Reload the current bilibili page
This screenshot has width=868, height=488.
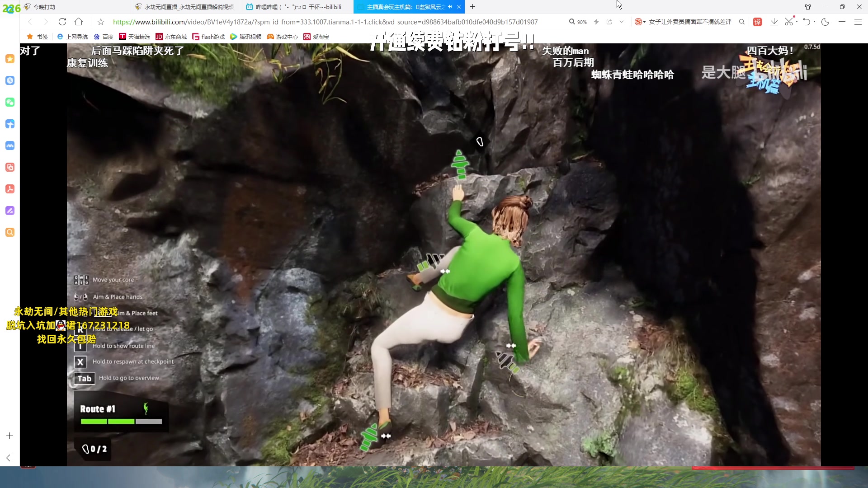pyautogui.click(x=62, y=22)
